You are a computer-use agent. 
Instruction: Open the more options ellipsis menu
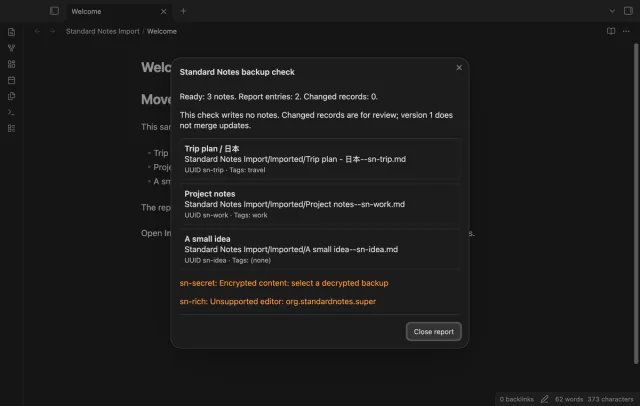(x=626, y=31)
